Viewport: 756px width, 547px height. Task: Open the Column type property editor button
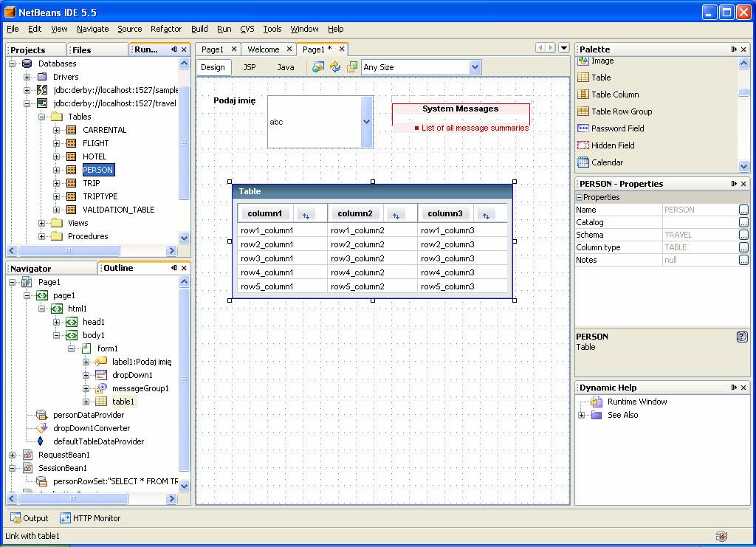[x=743, y=247]
